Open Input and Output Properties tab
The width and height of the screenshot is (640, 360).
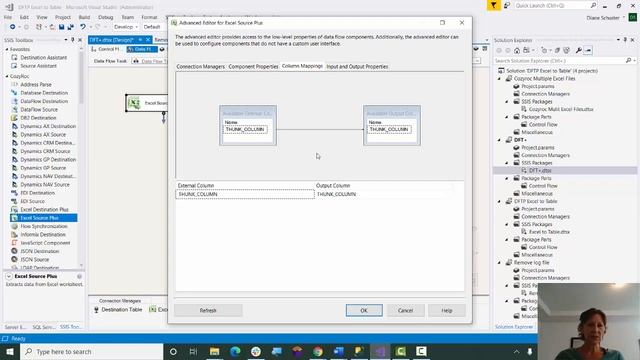357,67
